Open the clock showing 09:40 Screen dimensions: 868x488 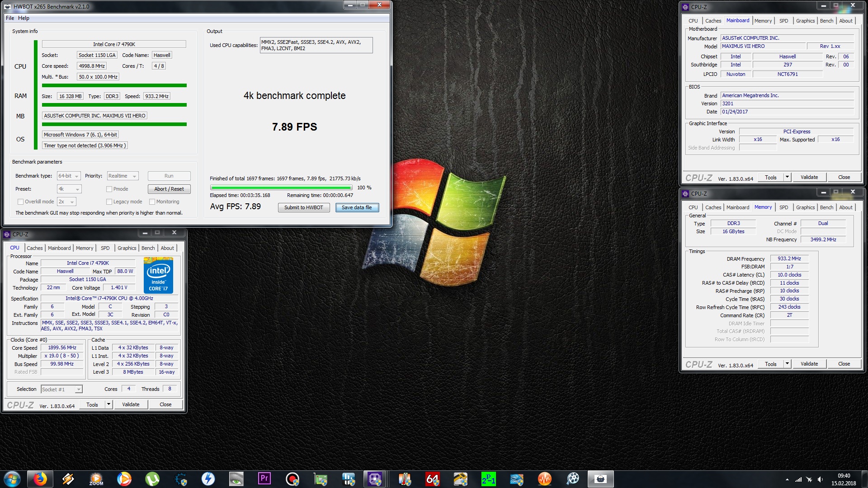[x=844, y=479]
